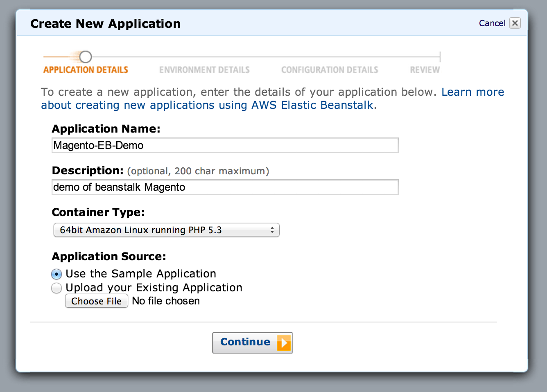Click the 'No file chosen' text
Viewport: 547px width, 392px height.
coord(166,301)
